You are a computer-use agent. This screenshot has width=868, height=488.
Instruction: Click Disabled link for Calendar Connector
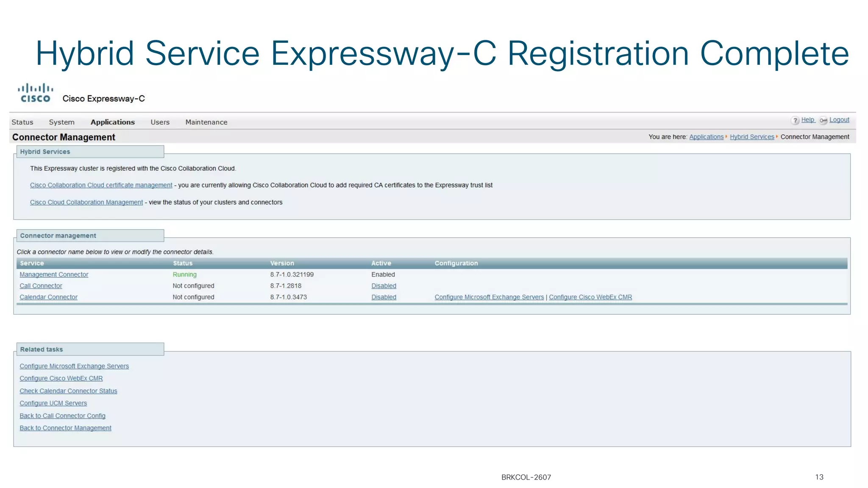[x=384, y=297]
